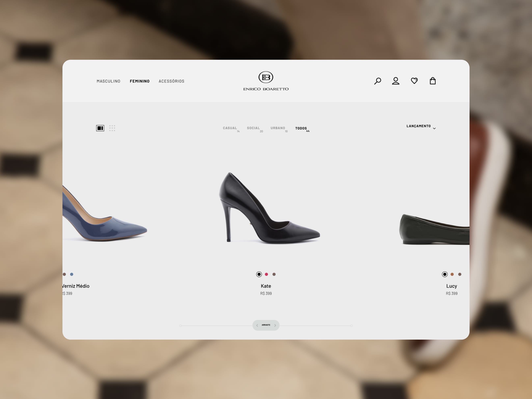Open the shopping bag icon
Screen dimensions: 532x399
(x=433, y=81)
